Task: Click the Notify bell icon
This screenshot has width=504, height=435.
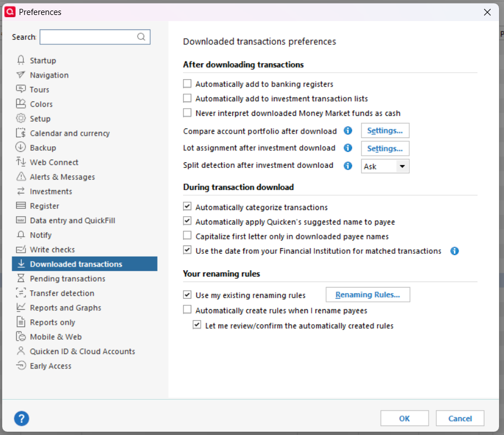Action: tap(21, 235)
